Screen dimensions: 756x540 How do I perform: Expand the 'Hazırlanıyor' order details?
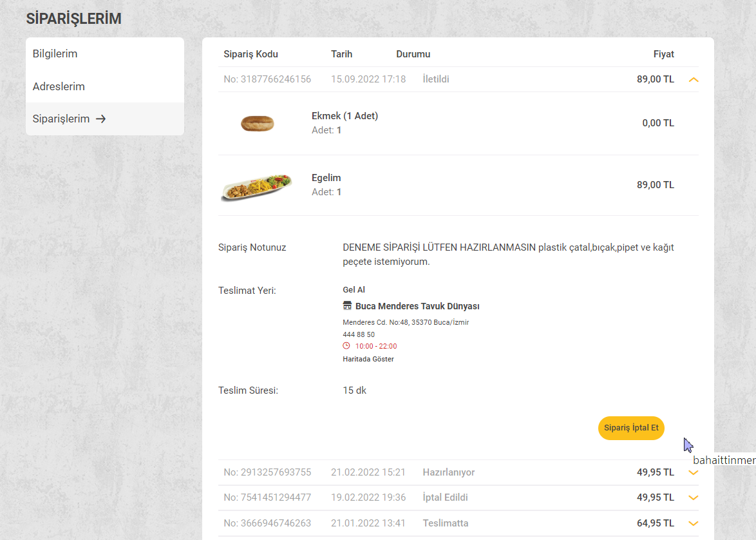click(694, 472)
